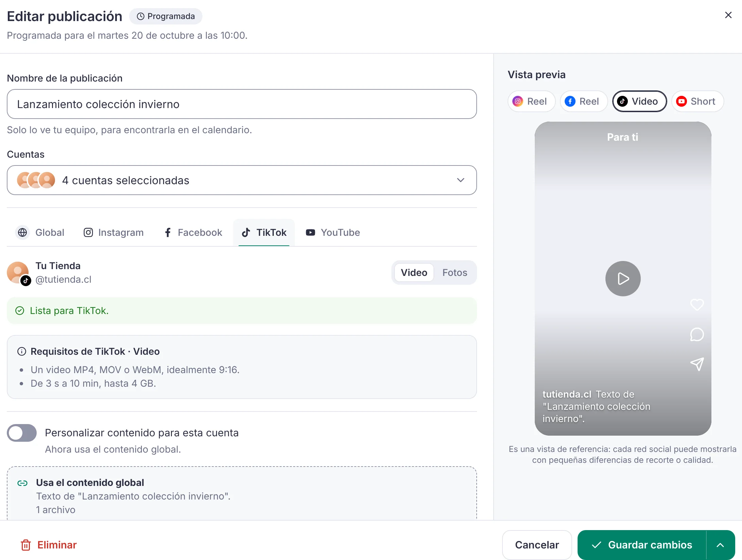Click the checkmark icon on Guardar cambios
The image size is (742, 560).
pos(596,545)
